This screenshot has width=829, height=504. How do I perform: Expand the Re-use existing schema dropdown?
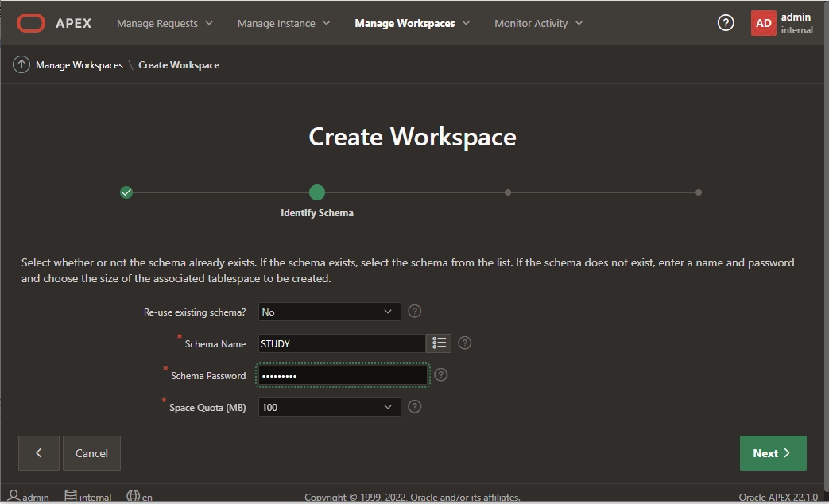pyautogui.click(x=328, y=312)
